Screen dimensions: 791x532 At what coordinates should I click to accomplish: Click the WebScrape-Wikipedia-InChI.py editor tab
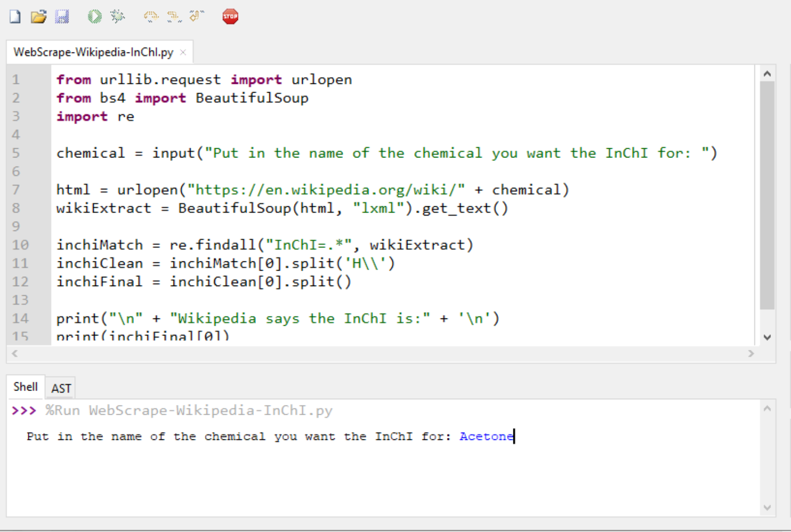93,52
